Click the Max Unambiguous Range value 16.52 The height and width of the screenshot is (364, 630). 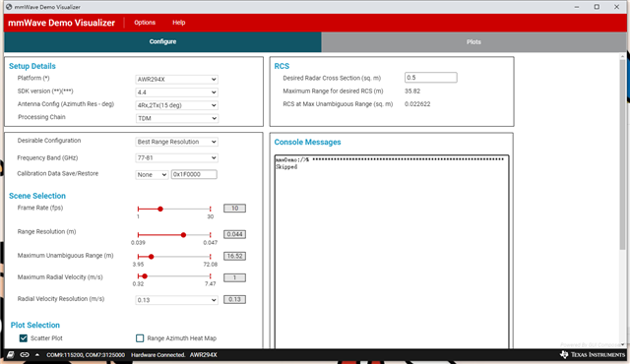234,256
